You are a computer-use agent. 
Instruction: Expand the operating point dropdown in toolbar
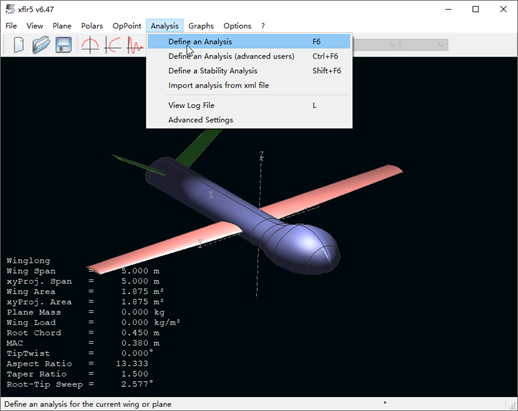tap(424, 45)
